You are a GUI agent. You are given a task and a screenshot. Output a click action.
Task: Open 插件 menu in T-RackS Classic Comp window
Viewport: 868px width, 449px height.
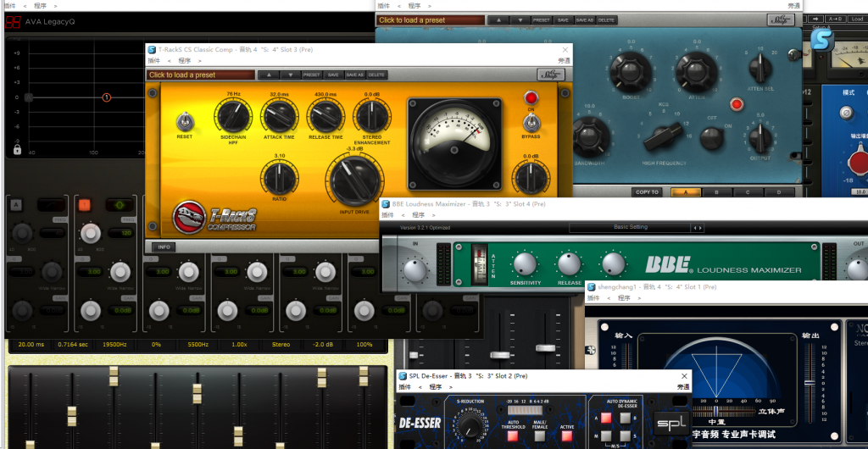[x=154, y=61]
